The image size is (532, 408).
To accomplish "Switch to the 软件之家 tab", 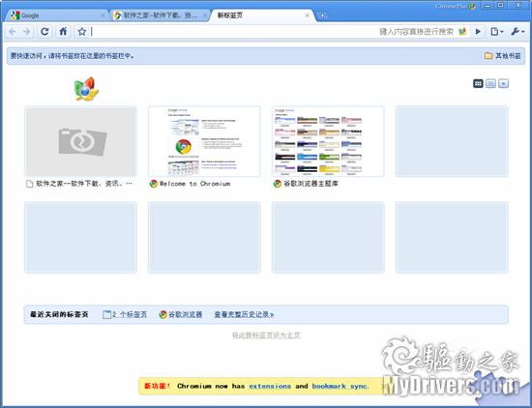I will click(160, 15).
